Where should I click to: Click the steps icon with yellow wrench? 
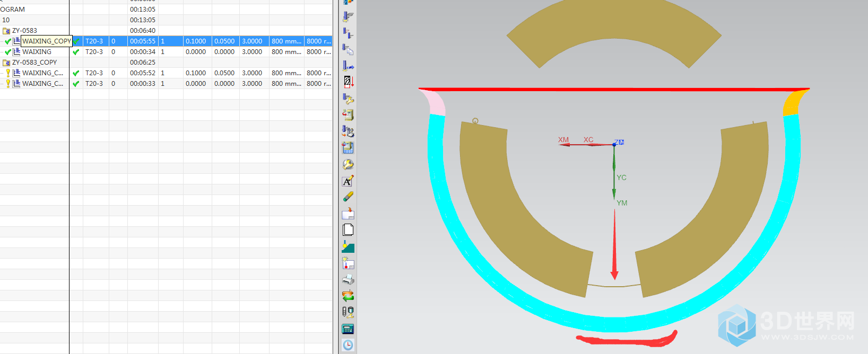pos(348,99)
